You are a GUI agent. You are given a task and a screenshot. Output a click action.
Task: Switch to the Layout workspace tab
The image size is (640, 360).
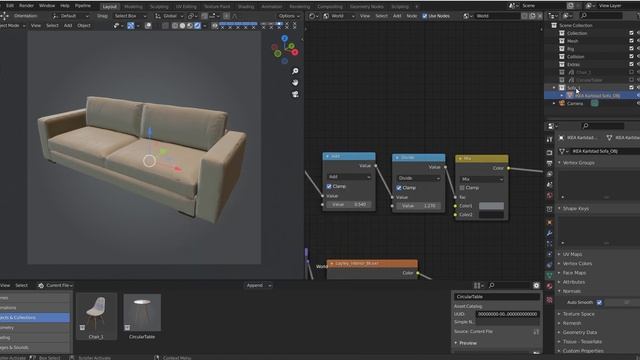[109, 7]
